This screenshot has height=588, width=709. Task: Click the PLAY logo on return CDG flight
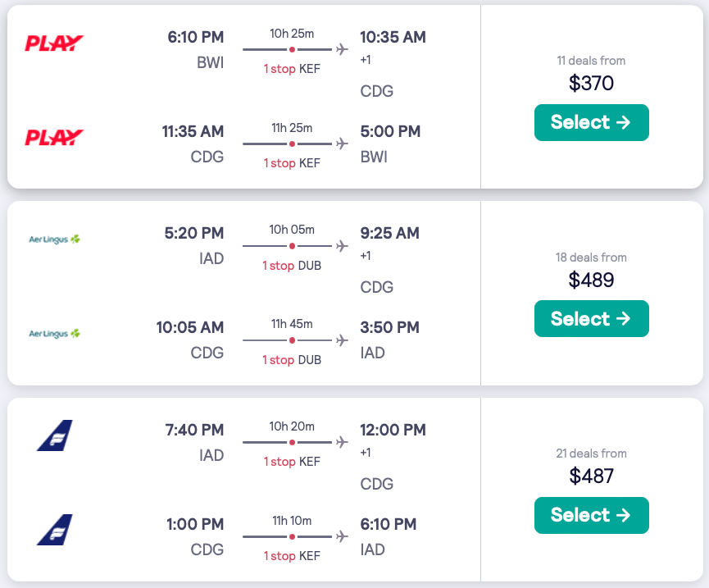pyautogui.click(x=54, y=137)
